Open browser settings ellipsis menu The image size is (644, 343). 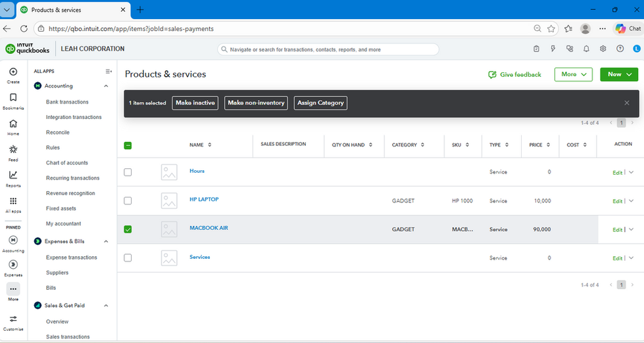(603, 28)
